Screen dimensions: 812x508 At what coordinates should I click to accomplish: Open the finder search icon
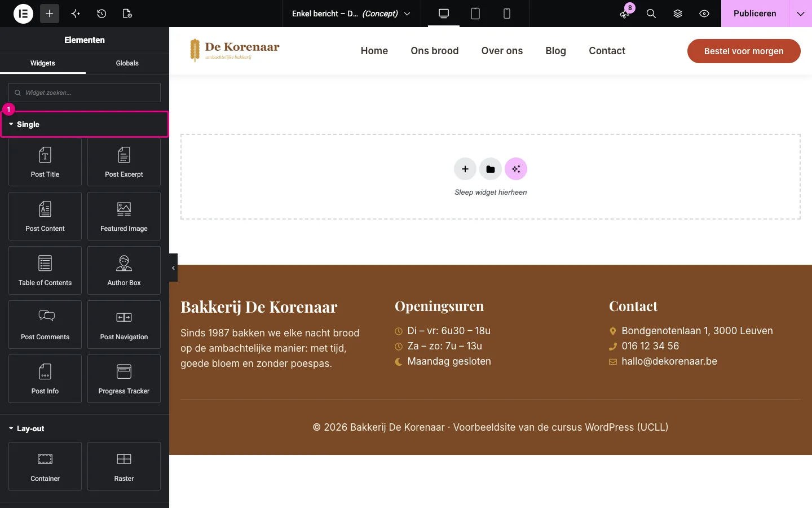tap(651, 14)
